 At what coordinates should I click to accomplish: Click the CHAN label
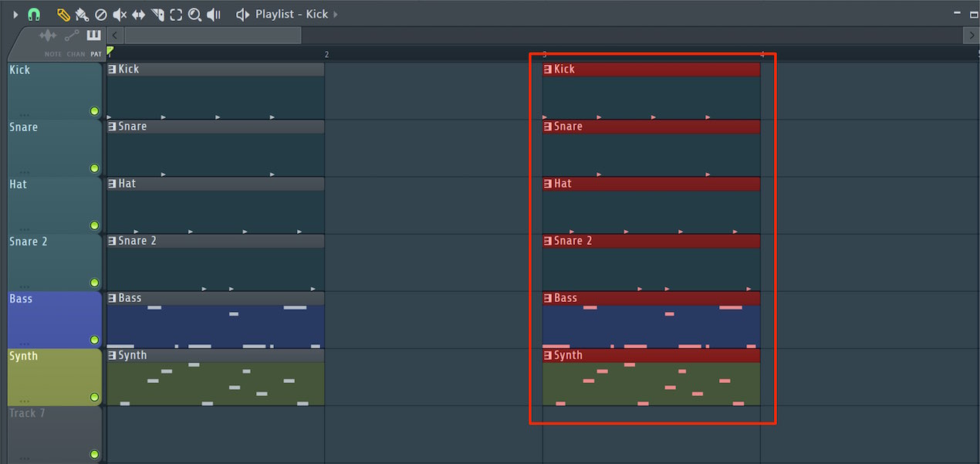[76, 54]
